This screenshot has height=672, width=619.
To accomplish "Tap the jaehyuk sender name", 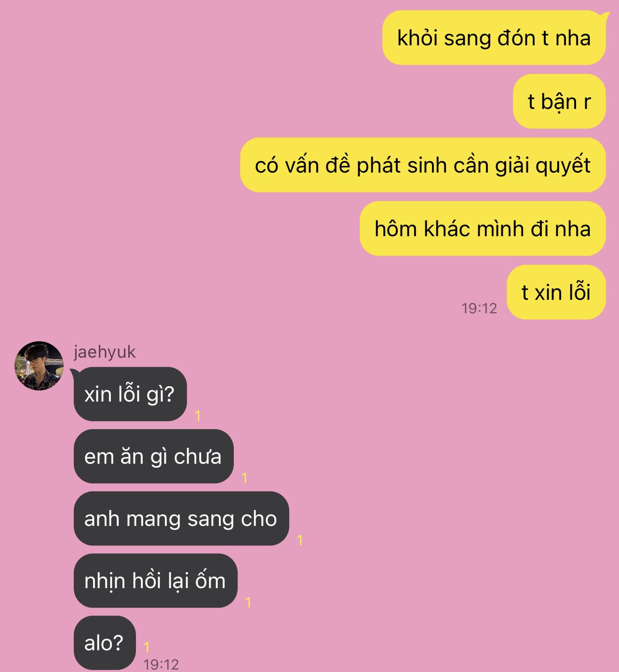I will click(105, 352).
